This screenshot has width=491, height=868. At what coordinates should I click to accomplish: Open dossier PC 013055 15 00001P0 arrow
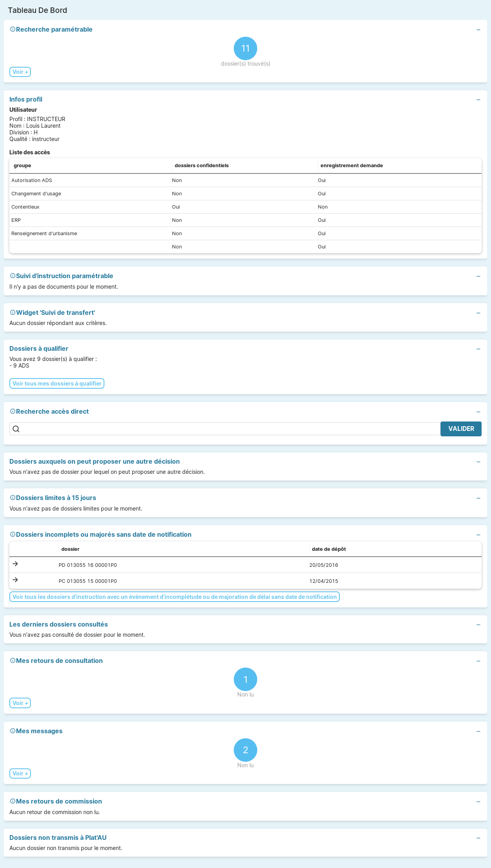[x=15, y=580]
